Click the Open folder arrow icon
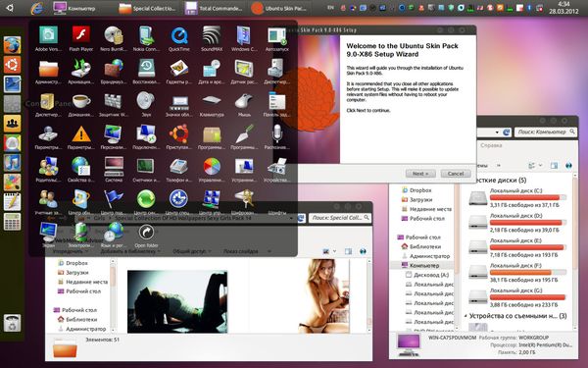Viewport: 588px width, 368px height. pos(146,236)
